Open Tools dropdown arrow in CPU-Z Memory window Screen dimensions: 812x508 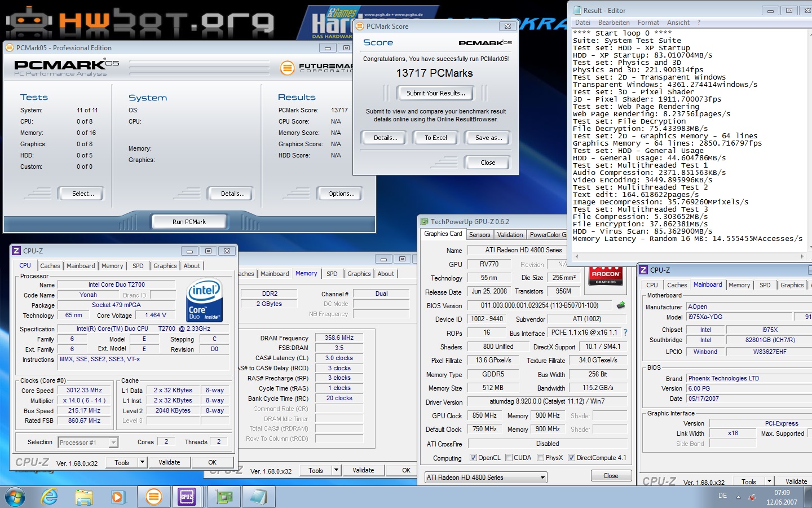coord(336,470)
